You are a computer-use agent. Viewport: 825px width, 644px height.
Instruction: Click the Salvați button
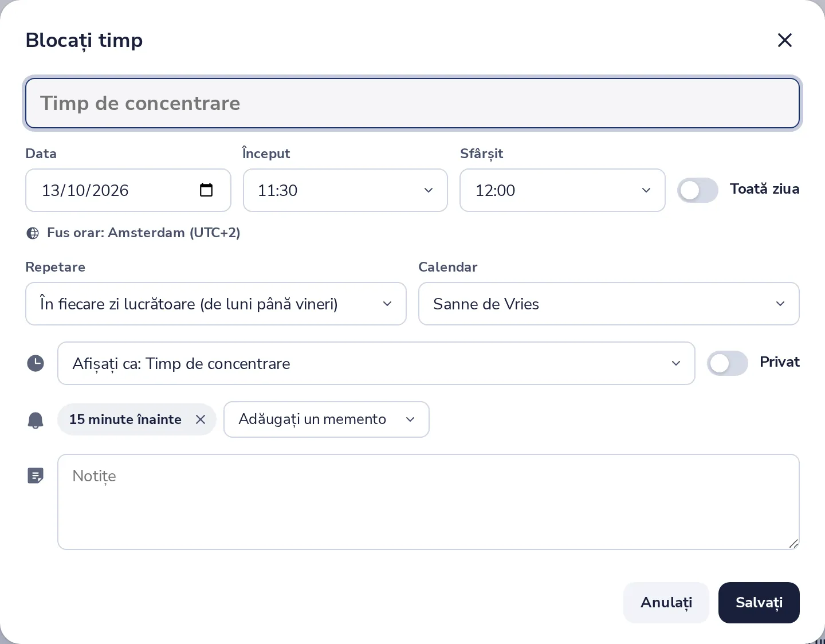pos(759,603)
